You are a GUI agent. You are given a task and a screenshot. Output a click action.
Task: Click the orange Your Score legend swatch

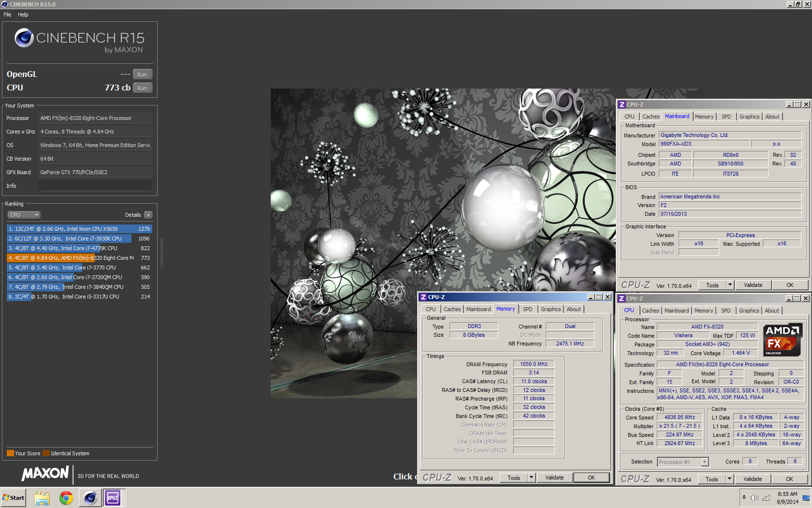click(10, 453)
